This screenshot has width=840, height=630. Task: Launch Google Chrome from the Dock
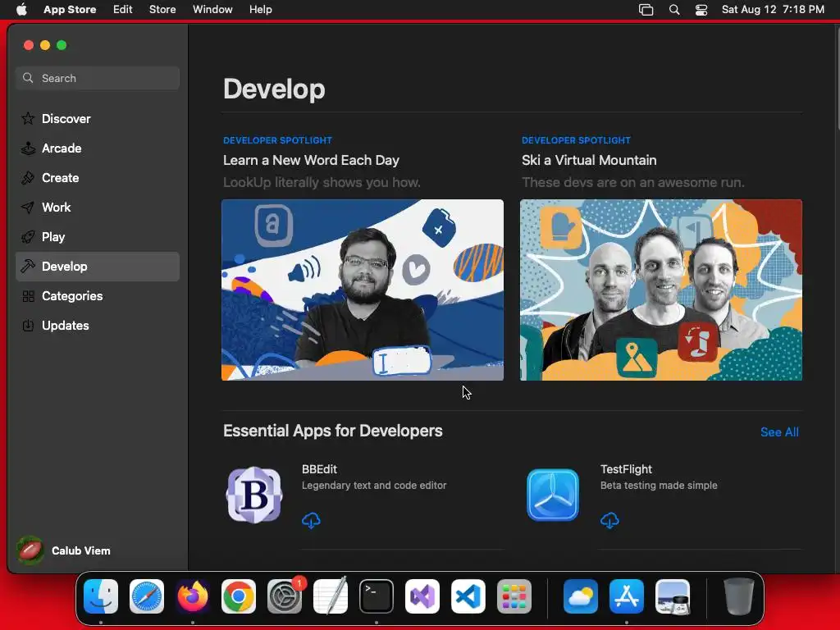pyautogui.click(x=239, y=596)
